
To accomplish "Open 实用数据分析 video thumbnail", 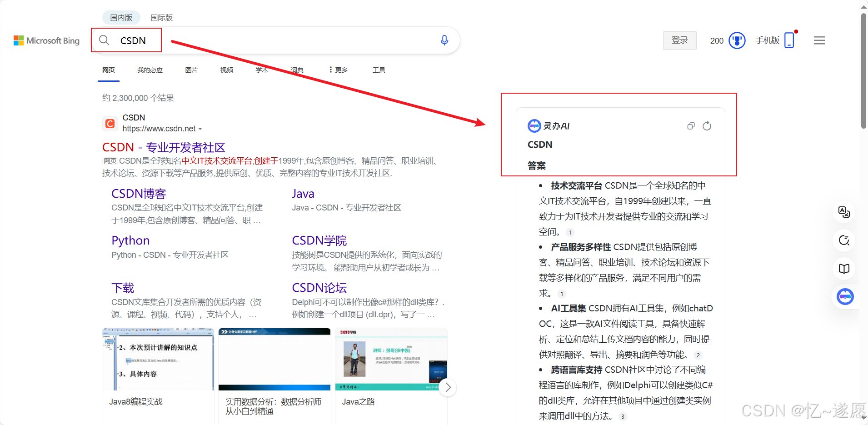I will click(x=274, y=359).
